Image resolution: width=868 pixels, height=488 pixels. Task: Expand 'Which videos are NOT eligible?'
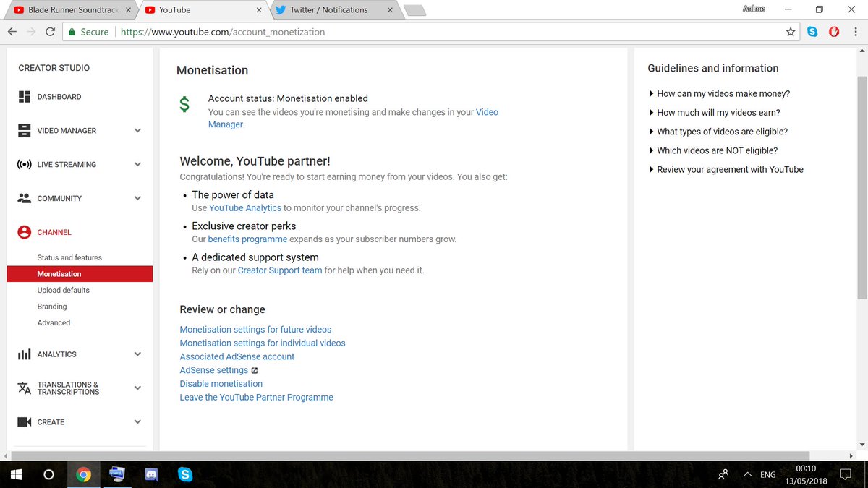713,150
